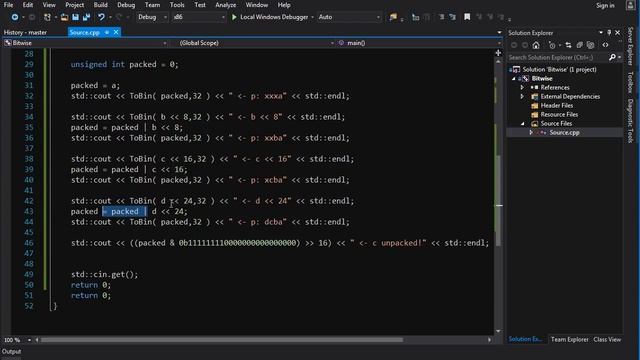Screen dimensions: 640x360
Task: Toggle bookmark with the bookmark icon
Action: tap(467, 17)
